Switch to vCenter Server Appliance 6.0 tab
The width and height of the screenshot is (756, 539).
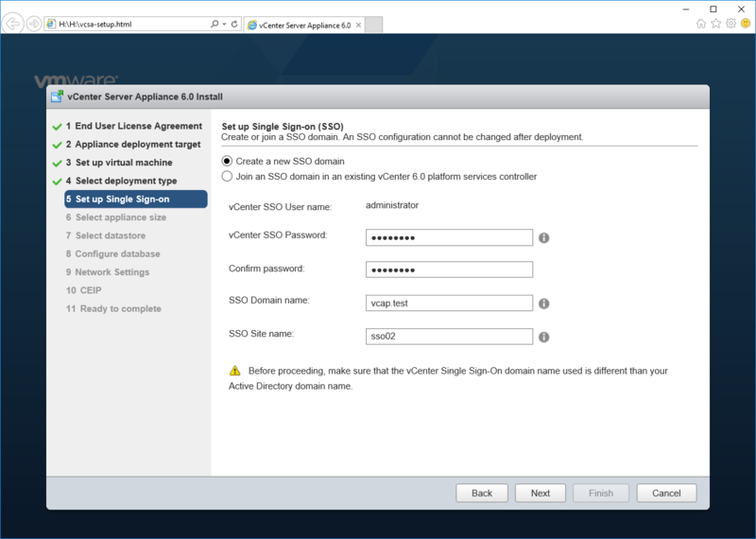304,26
